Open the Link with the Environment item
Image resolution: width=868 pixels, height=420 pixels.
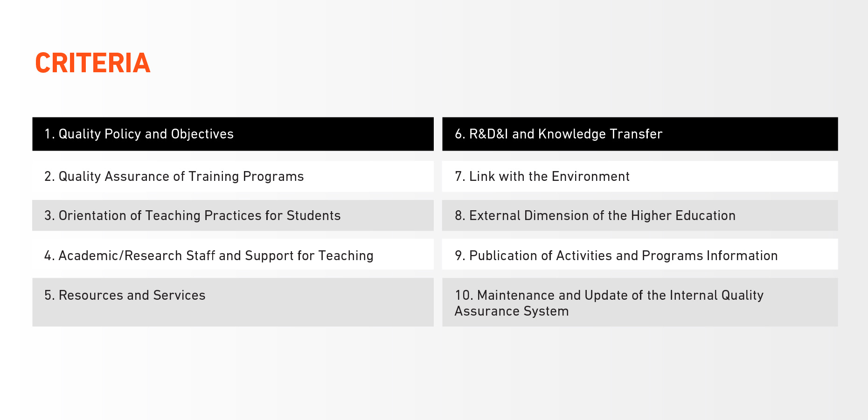(x=639, y=177)
